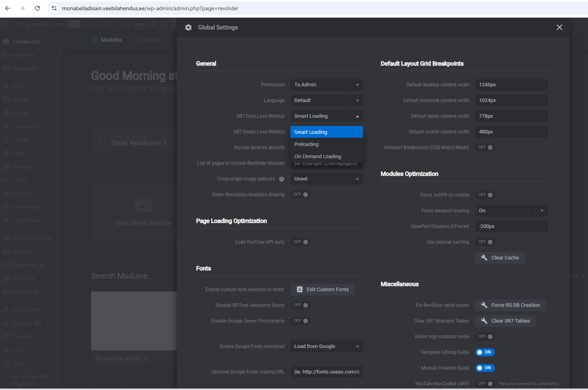Click the wrench icon on Force RS DB Creation
This screenshot has height=390, width=588.
point(484,305)
